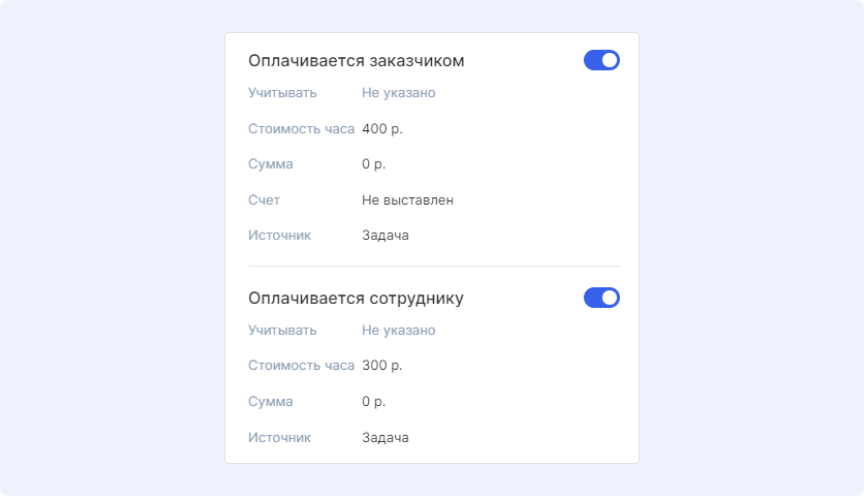The width and height of the screenshot is (864, 496).
Task: Click Источник label in customer section
Action: 279,236
